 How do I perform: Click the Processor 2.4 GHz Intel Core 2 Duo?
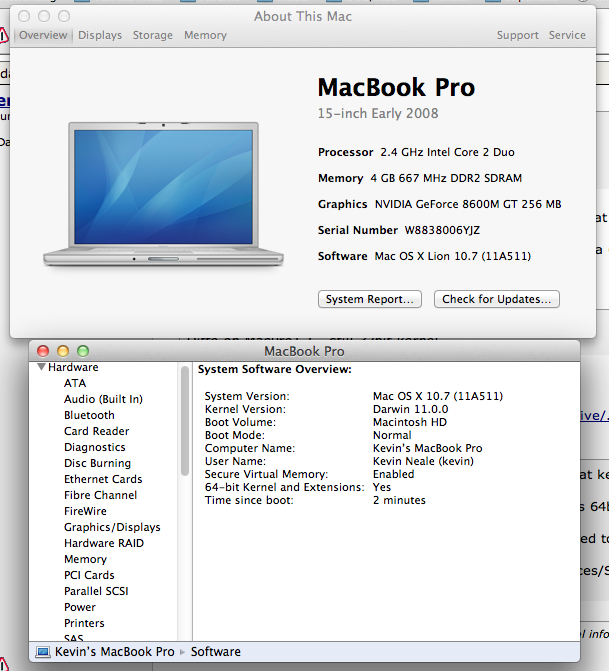pos(447,152)
